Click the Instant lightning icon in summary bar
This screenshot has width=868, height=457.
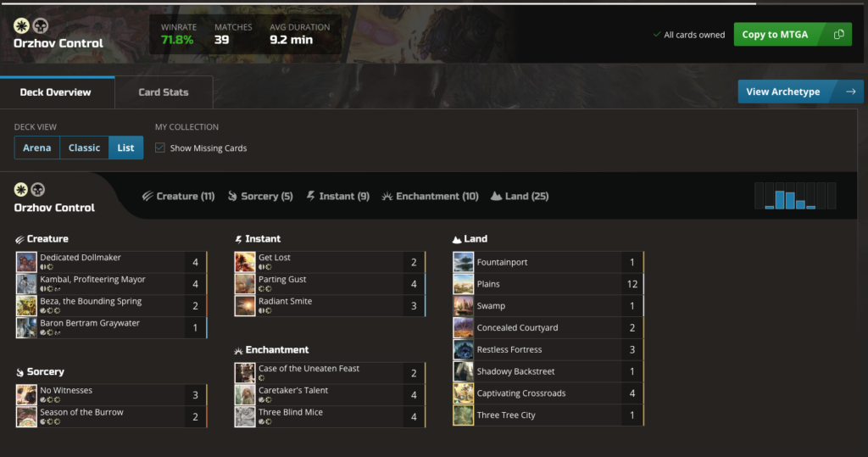(x=310, y=196)
